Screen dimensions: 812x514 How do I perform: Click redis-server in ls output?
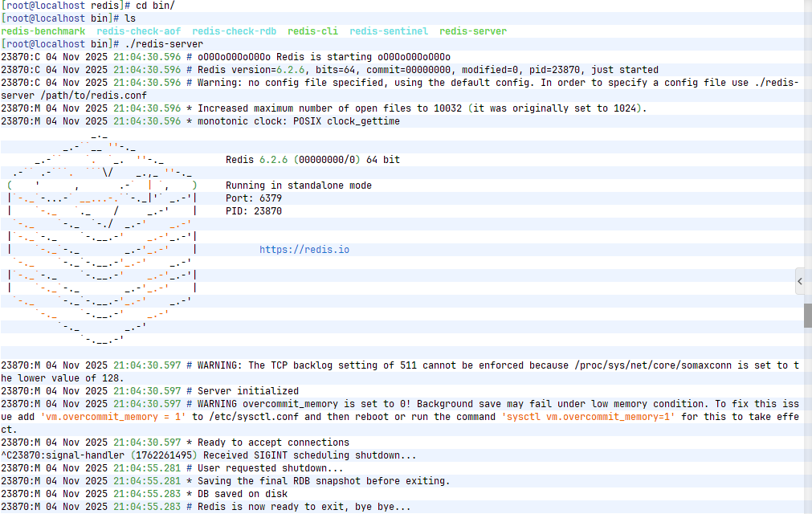point(473,31)
